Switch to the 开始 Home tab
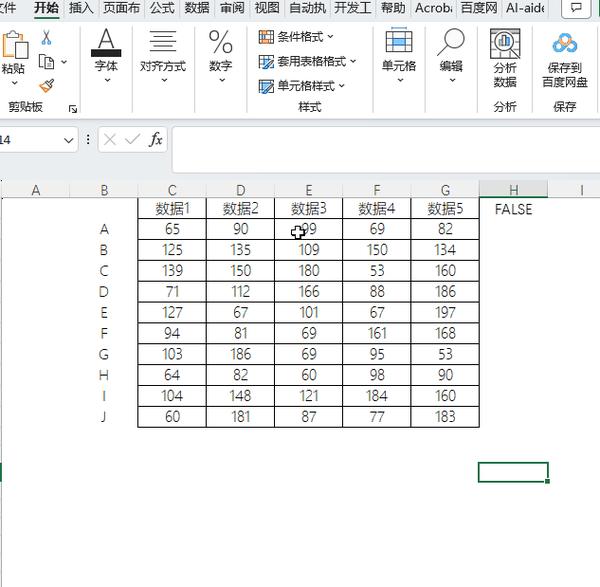 [x=46, y=8]
